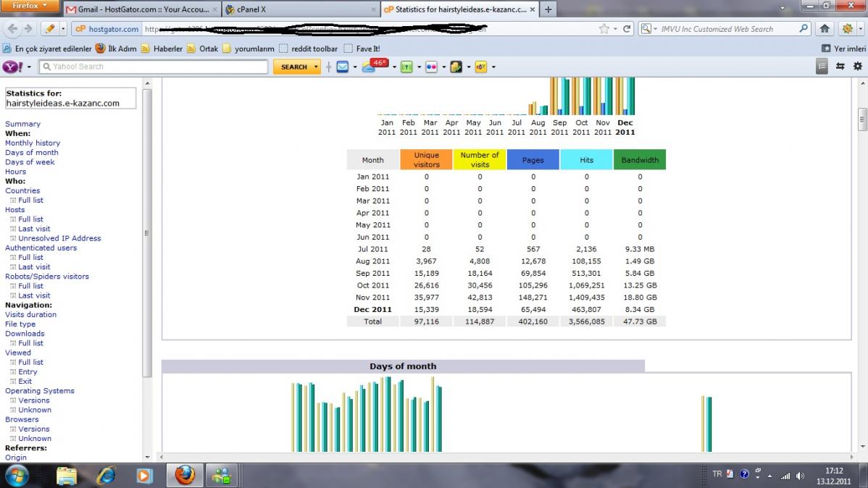Open the Robots/Spiders visitors link
868x488 pixels.
[x=47, y=276]
